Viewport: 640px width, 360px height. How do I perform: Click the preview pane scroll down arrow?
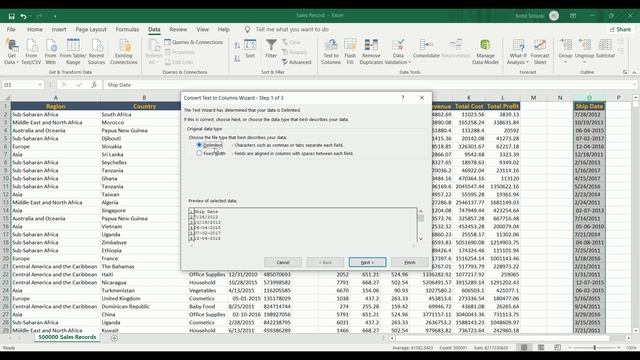421,239
